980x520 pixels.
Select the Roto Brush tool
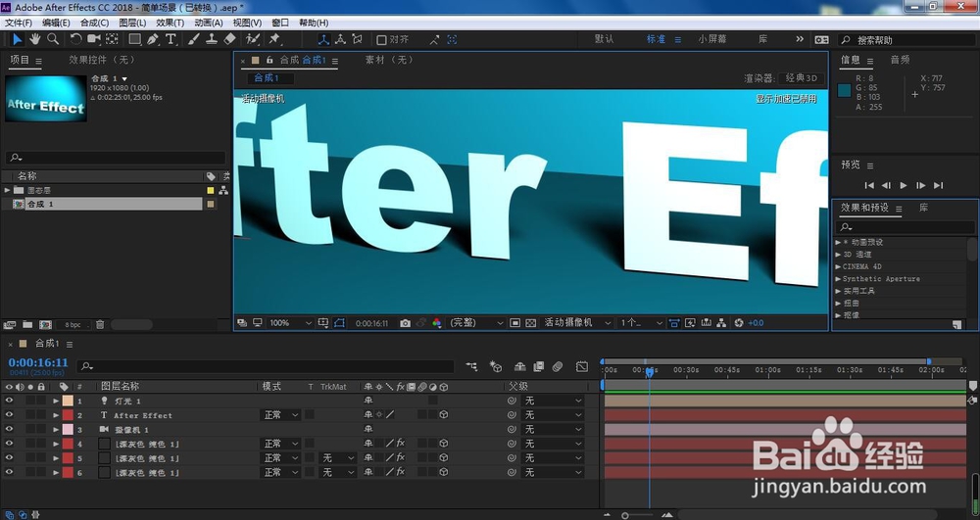click(x=253, y=39)
